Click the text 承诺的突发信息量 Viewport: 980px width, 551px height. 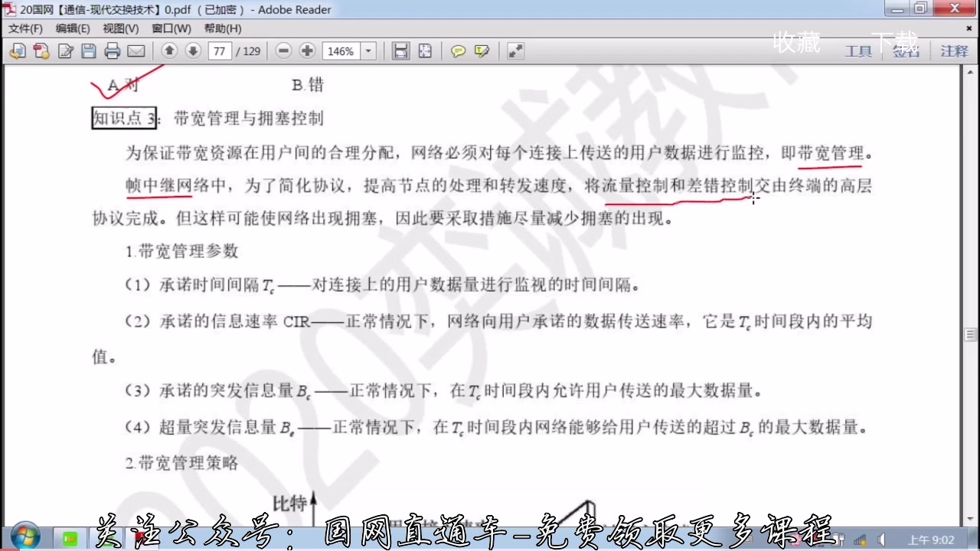[x=227, y=391]
